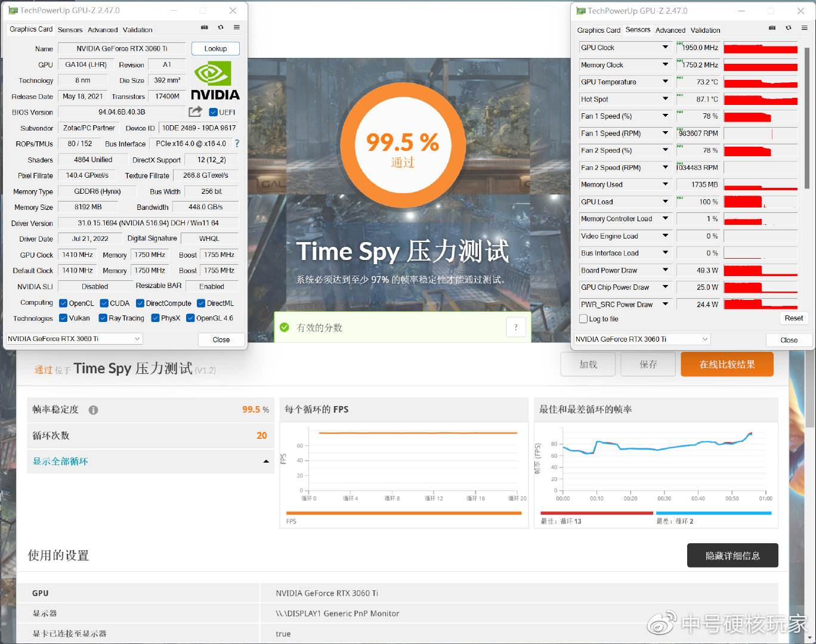Viewport: 816px width, 644px height.
Task: Click GPU Clock red sensor graph
Action: point(761,48)
